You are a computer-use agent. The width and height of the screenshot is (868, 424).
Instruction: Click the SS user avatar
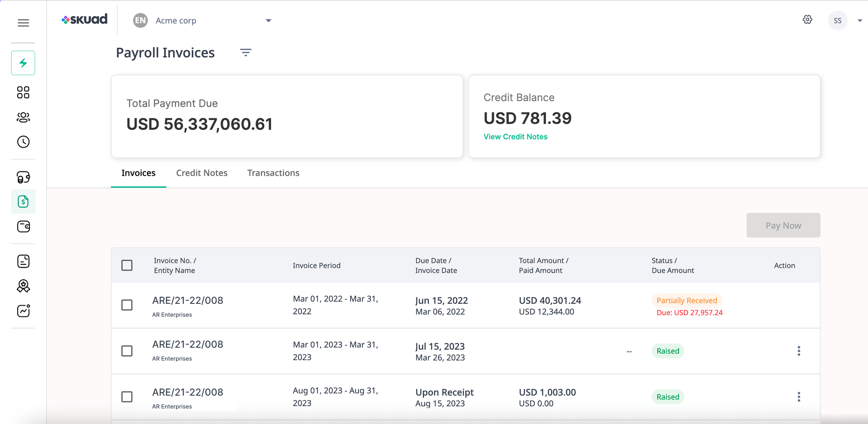(x=837, y=21)
